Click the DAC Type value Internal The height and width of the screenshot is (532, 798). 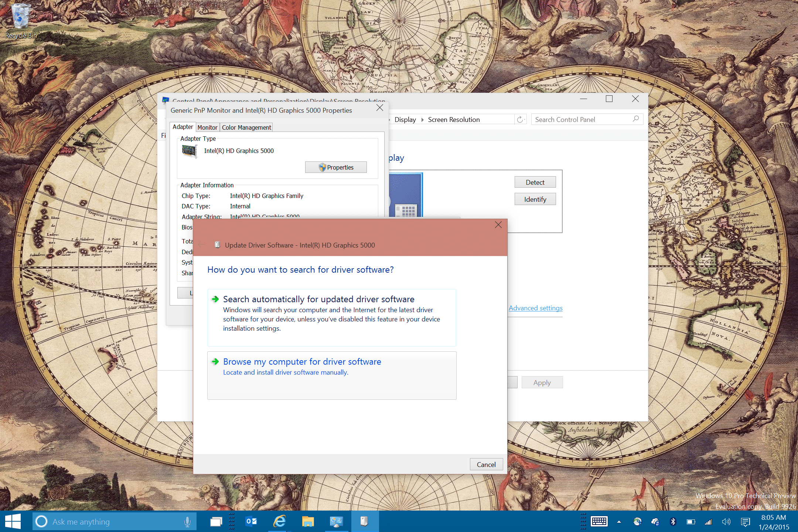(x=240, y=206)
